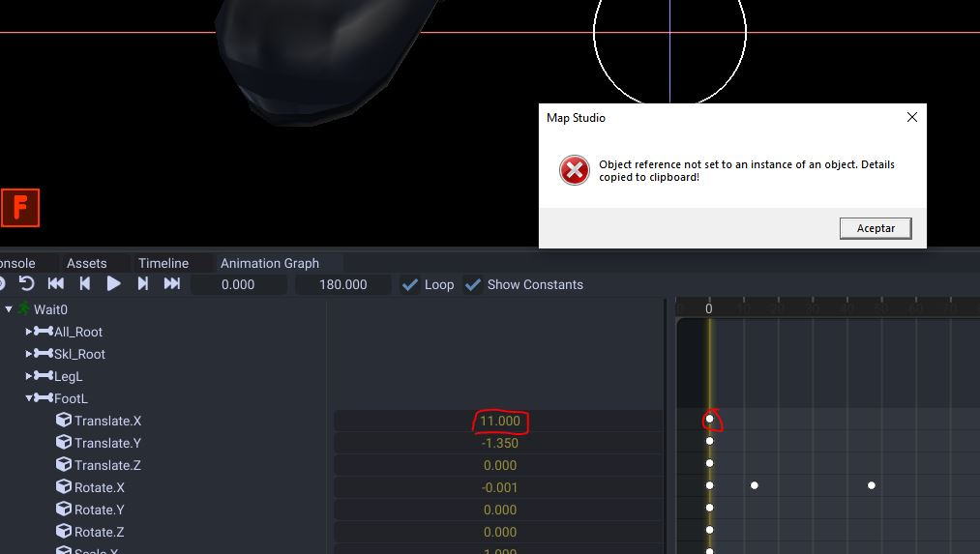The image size is (980, 554).
Task: Collapse the Wait0 animation node
Action: (x=9, y=309)
